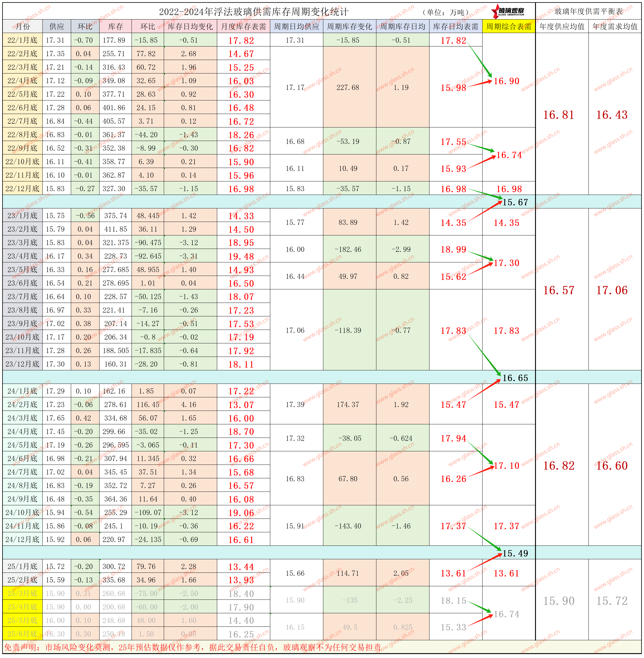Select the 月份 column header
This screenshot has height=658, width=644.
point(23,26)
